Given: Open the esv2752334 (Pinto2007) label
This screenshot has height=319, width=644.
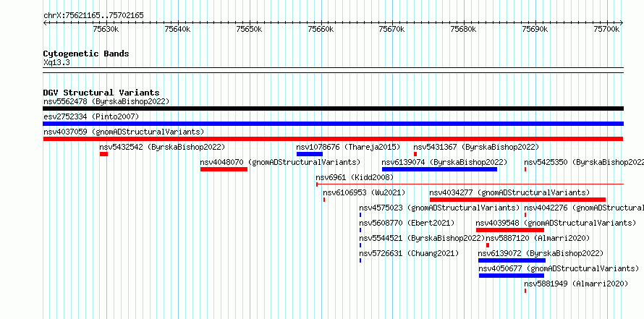Looking at the screenshot, I should coord(91,116).
